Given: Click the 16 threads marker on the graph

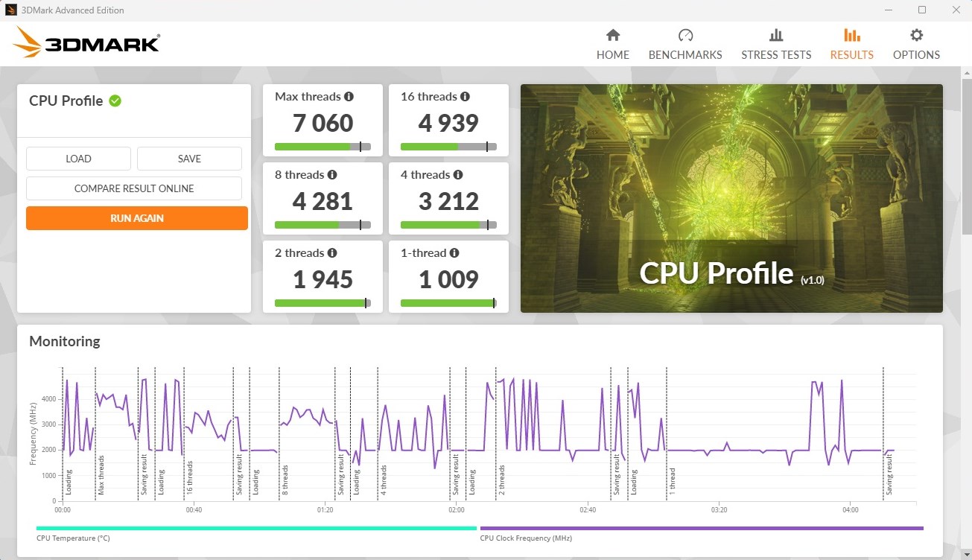Looking at the screenshot, I should 190,477.
